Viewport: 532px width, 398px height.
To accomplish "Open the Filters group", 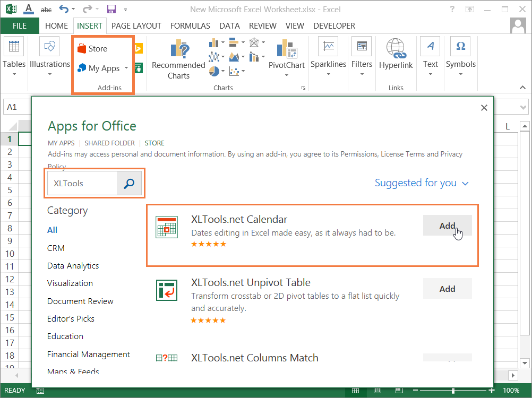I will [x=362, y=56].
